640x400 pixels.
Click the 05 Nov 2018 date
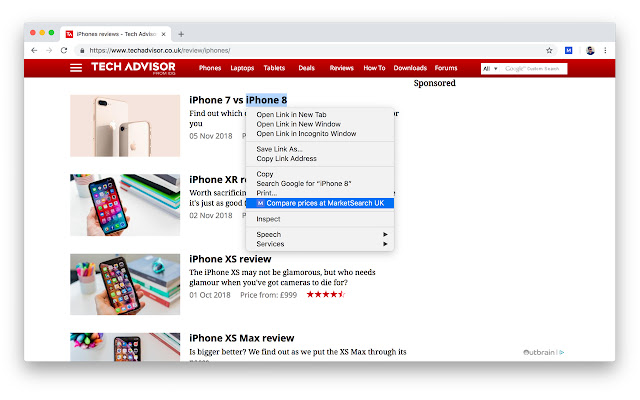point(211,136)
